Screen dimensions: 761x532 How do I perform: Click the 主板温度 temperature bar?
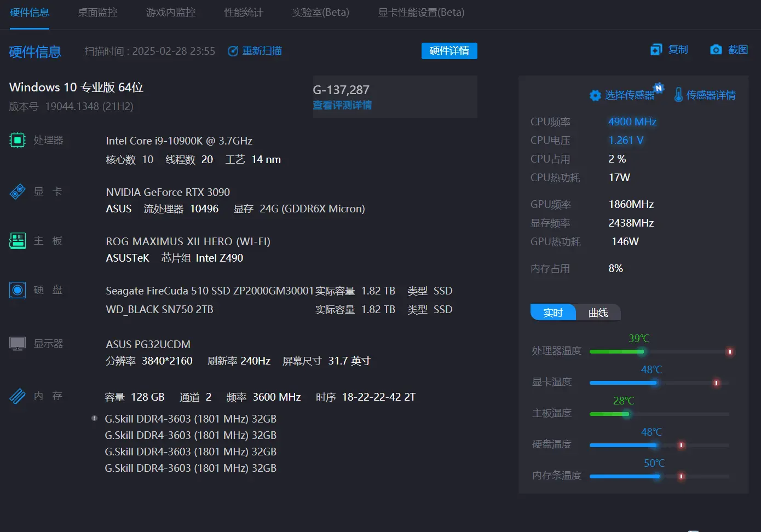tap(659, 414)
